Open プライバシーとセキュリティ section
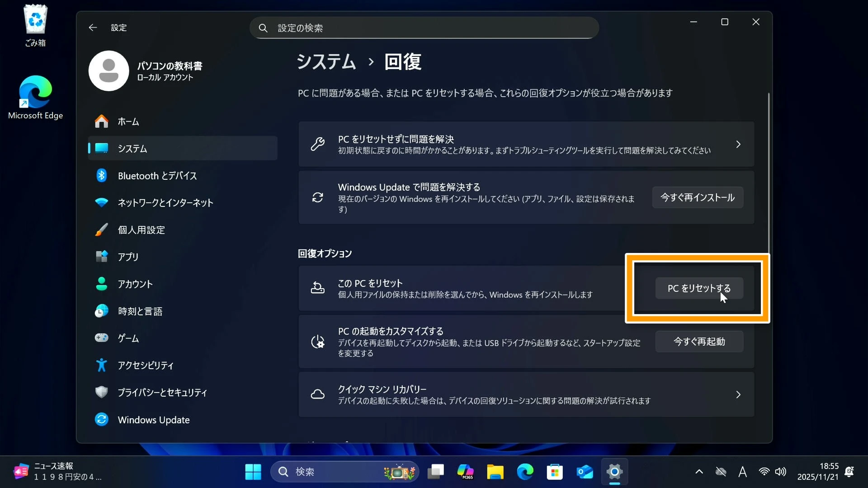The height and width of the screenshot is (488, 868). 162,393
